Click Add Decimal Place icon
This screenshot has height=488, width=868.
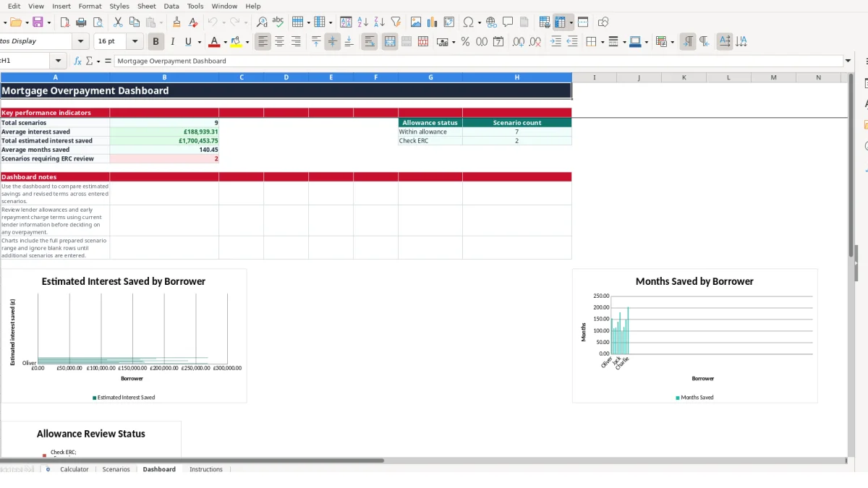(519, 42)
